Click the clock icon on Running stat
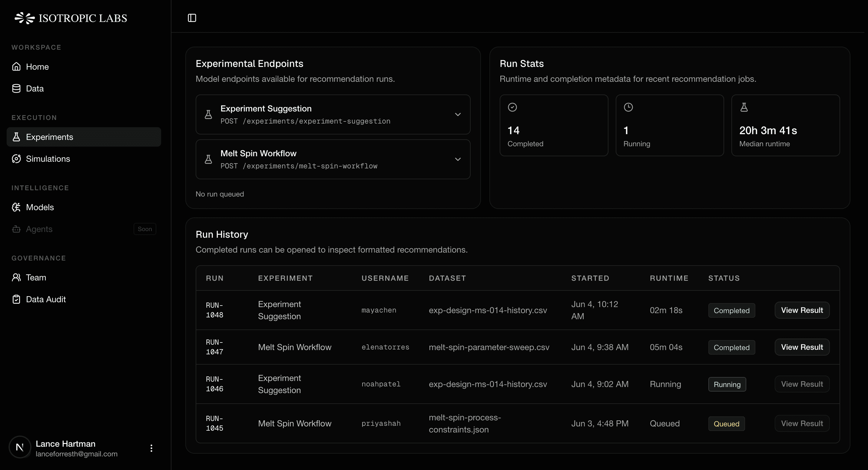 tap(628, 107)
